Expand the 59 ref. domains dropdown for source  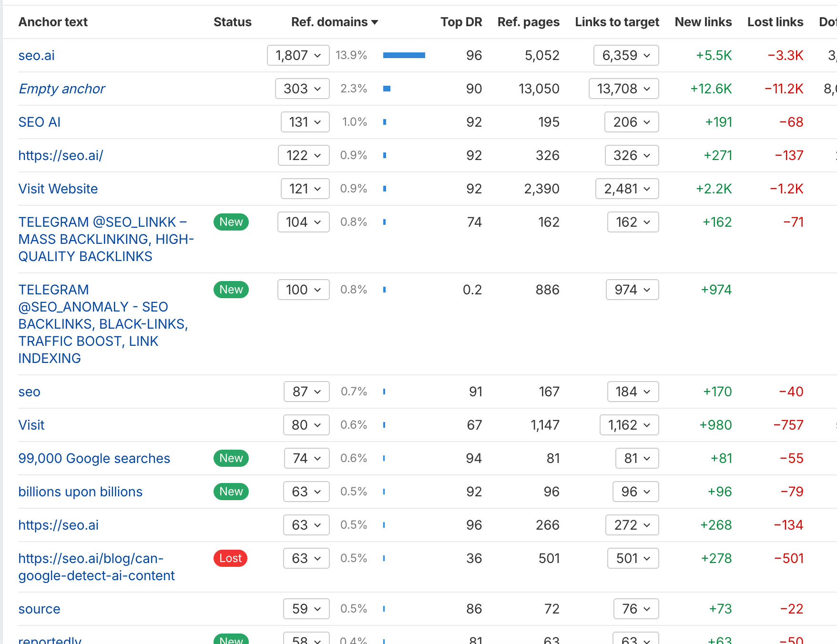(x=306, y=609)
